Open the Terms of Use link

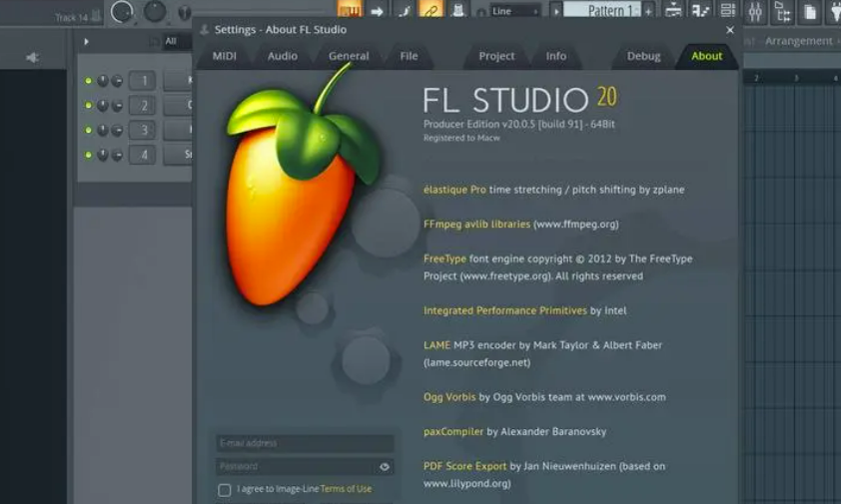[x=346, y=489]
